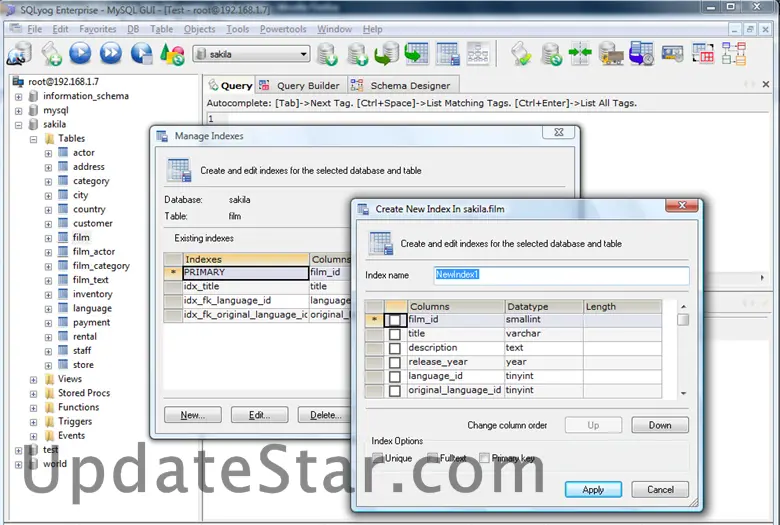Expand the Stored Procs folder node
The width and height of the screenshot is (780, 525).
click(x=33, y=394)
